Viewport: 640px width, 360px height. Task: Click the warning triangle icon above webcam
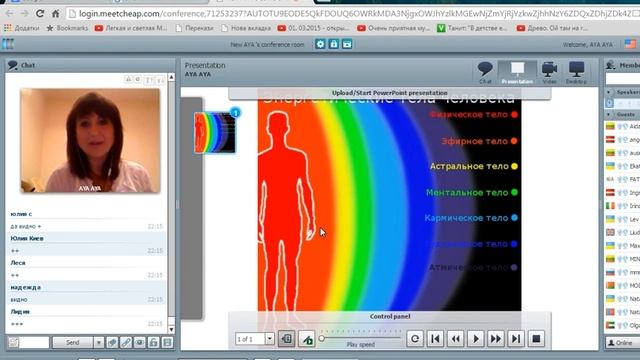[128, 80]
